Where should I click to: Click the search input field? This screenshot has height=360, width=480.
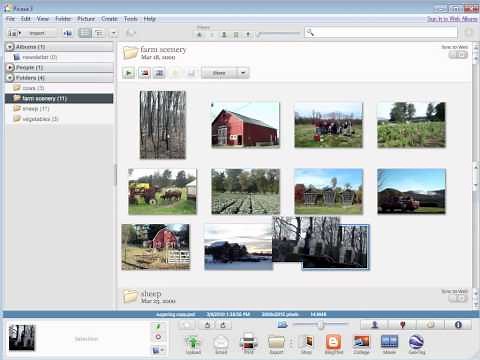[380, 32]
